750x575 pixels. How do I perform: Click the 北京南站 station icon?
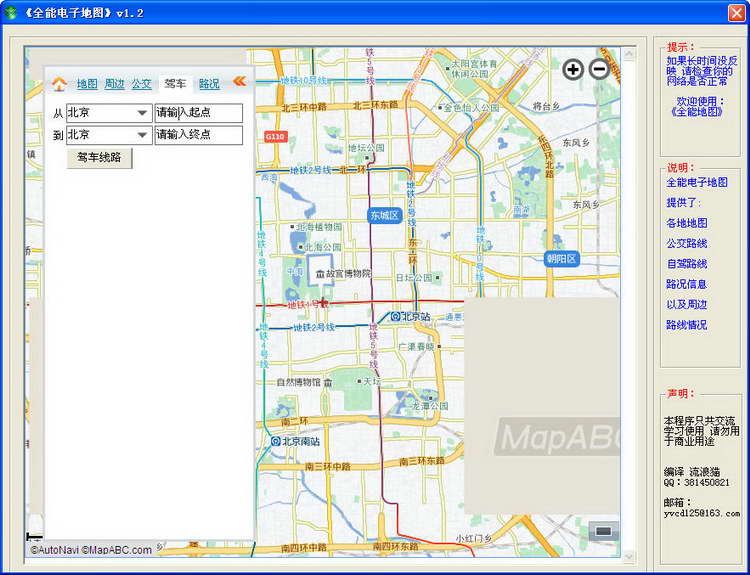pyautogui.click(x=276, y=441)
